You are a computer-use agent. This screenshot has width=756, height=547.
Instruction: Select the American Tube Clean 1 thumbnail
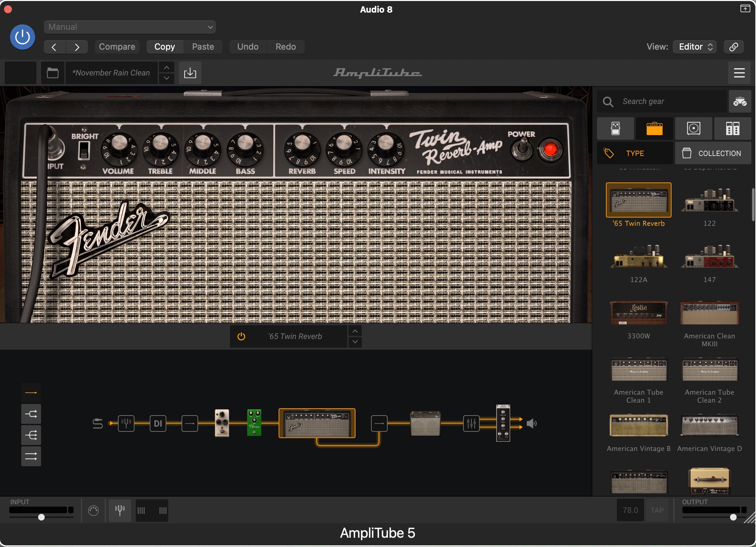click(638, 369)
